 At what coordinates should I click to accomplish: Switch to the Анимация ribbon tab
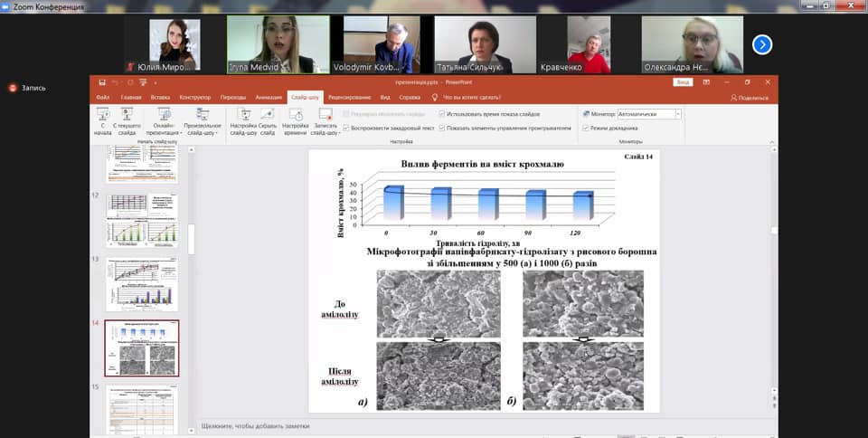tap(269, 97)
